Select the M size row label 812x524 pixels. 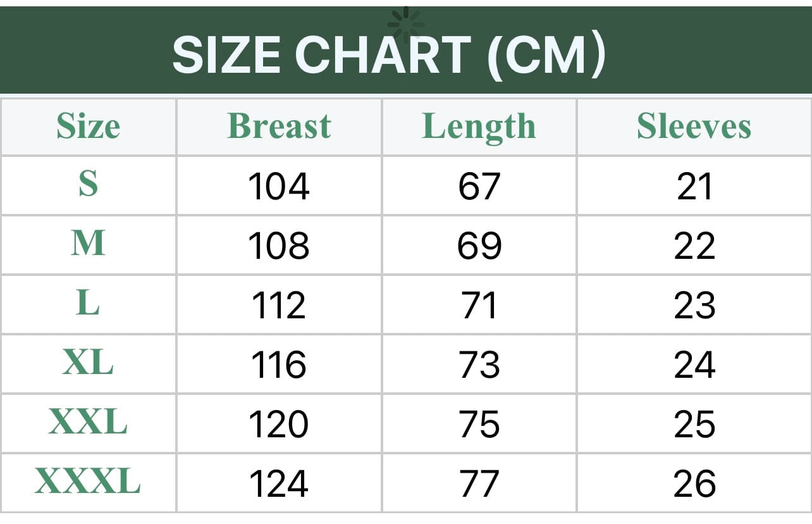(88, 244)
